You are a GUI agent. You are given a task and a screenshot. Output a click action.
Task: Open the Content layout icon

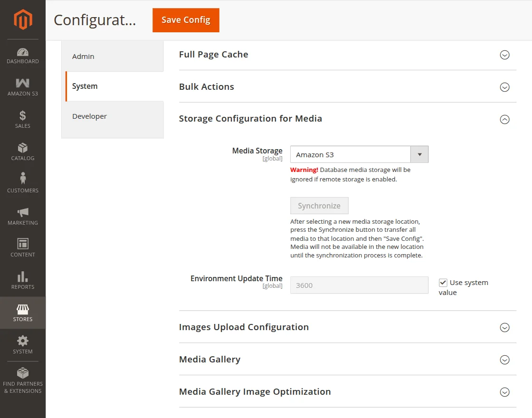pos(23,244)
